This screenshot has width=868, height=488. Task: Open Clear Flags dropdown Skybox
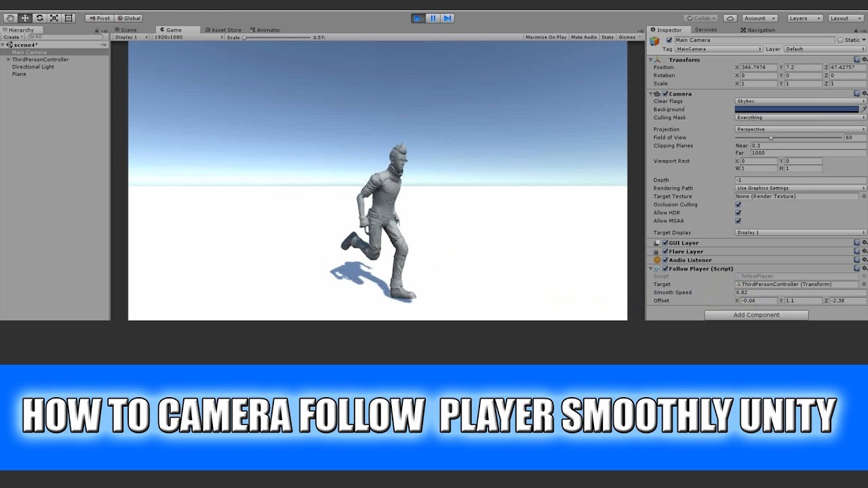(801, 101)
